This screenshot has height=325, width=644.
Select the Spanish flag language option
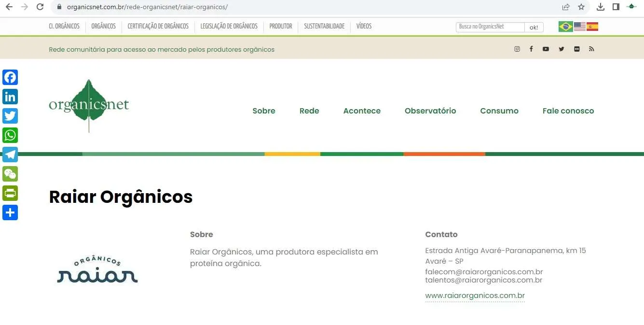pos(592,27)
